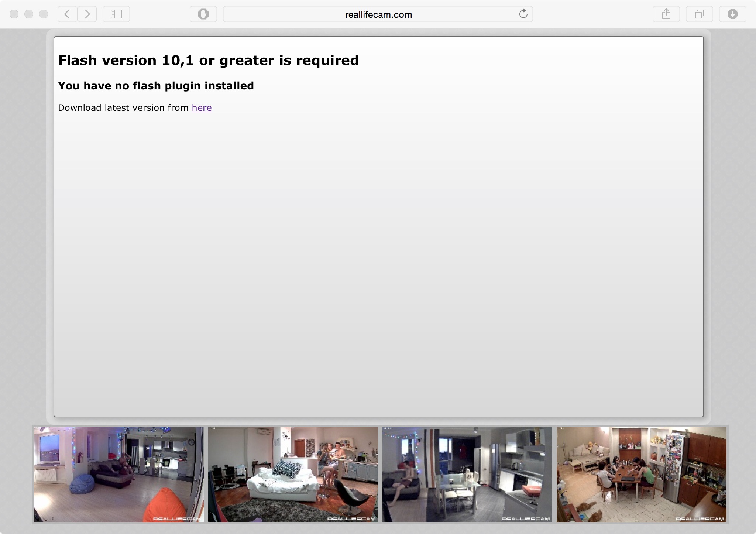Viewport: 756px width, 534px height.
Task: Click the reallifecam.com address bar
Action: click(378, 14)
